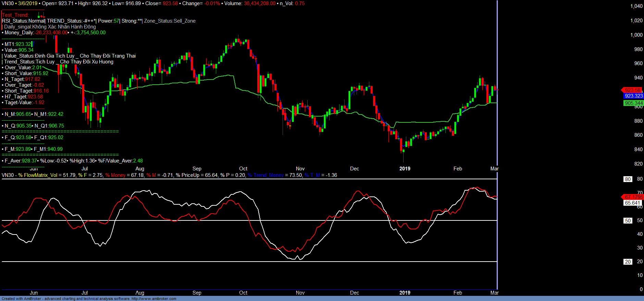Click the Zone_Status:Sell_Zone indicator text
This screenshot has width=644, height=301.
point(170,21)
